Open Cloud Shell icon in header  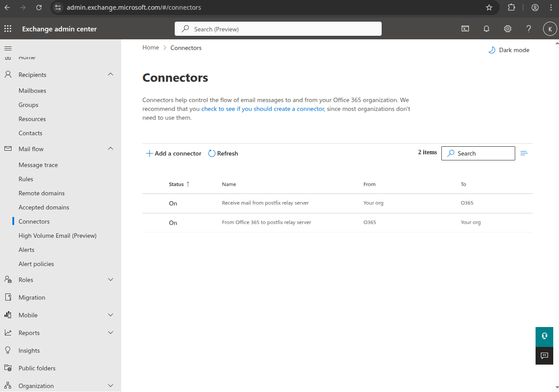click(x=465, y=29)
